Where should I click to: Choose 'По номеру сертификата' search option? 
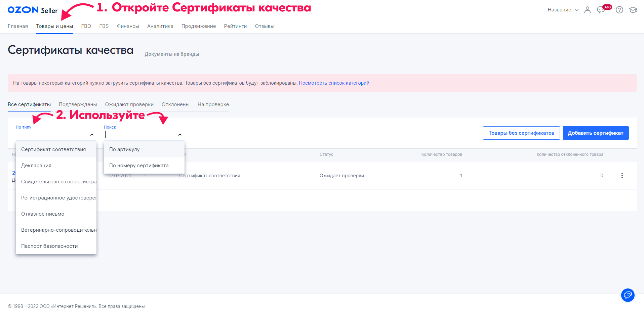tap(139, 166)
